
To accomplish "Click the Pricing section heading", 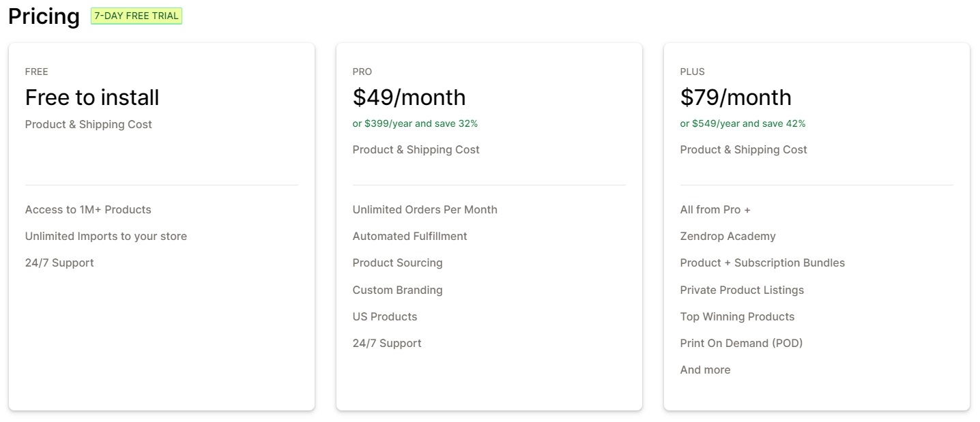I will (x=44, y=16).
